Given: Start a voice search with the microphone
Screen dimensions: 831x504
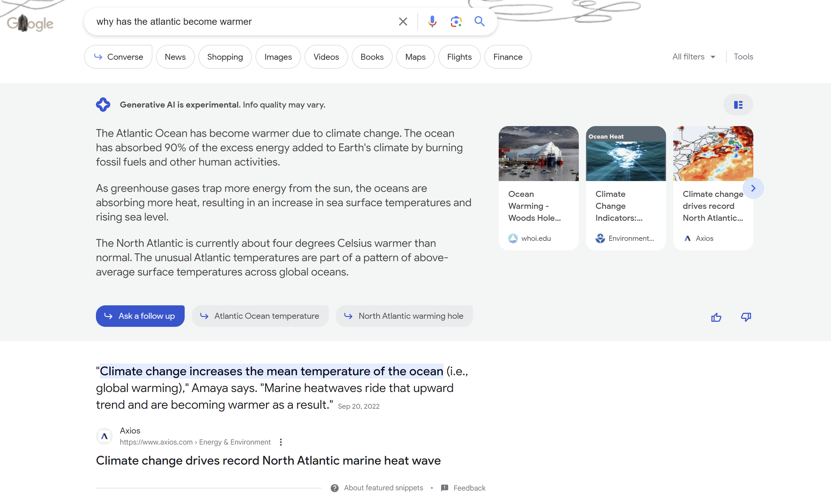Looking at the screenshot, I should [x=432, y=21].
